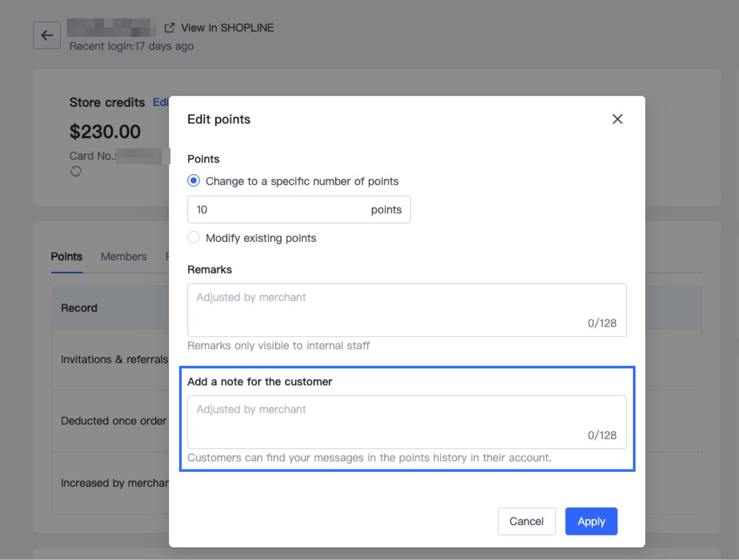Click the Record column header
Viewport: 739px width, 560px height.
coord(79,308)
